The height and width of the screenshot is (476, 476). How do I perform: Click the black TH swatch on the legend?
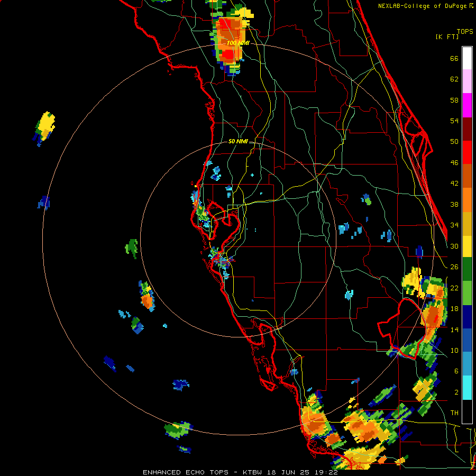click(x=467, y=411)
